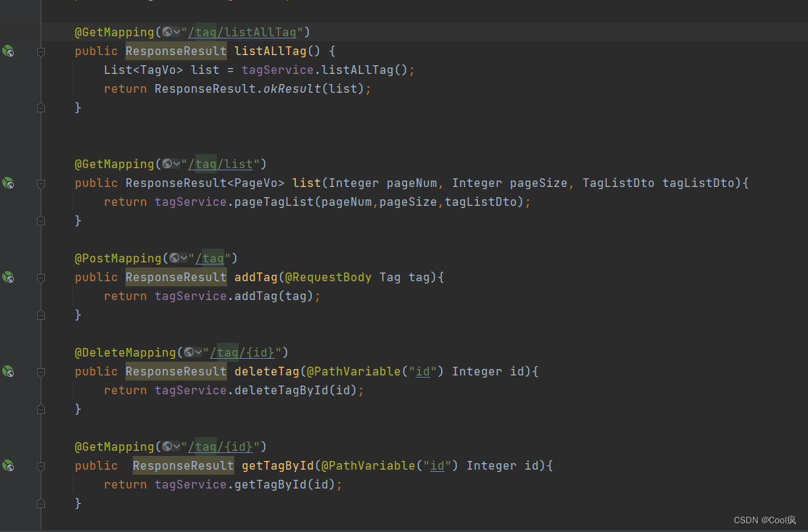The height and width of the screenshot is (532, 808).
Task: Open globe URL menu for PostMapping /tag
Action: 178,258
